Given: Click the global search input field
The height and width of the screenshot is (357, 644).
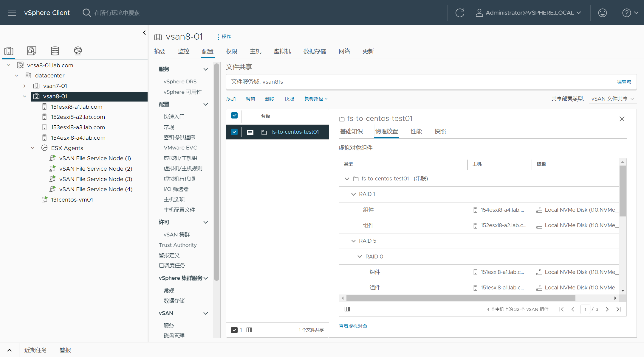Looking at the screenshot, I should coord(117,13).
